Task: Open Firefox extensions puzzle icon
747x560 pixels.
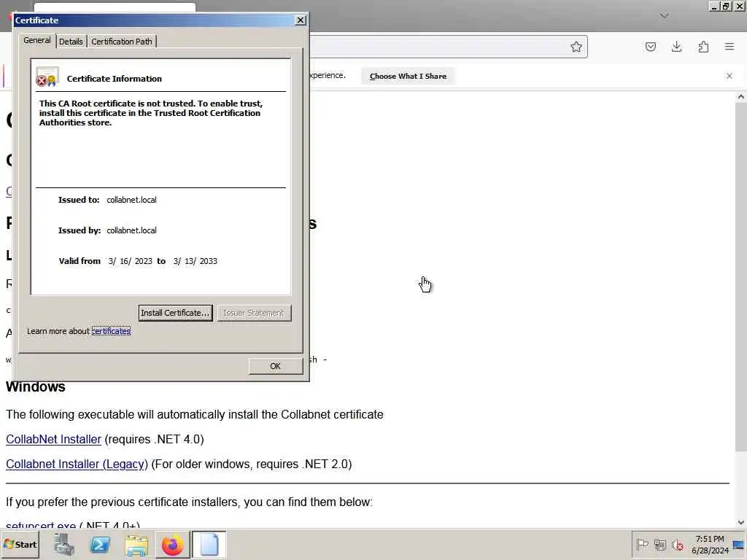Action: pos(703,47)
